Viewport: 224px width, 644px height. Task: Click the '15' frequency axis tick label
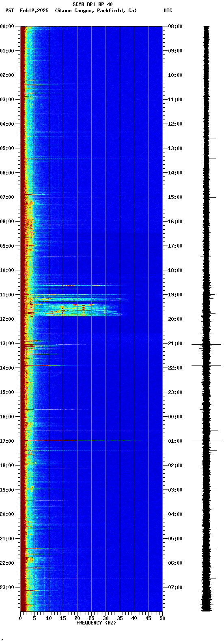pyautogui.click(x=63, y=618)
